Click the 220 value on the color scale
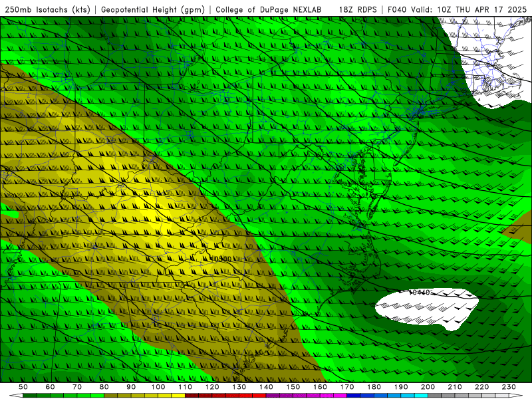 click(x=481, y=387)
